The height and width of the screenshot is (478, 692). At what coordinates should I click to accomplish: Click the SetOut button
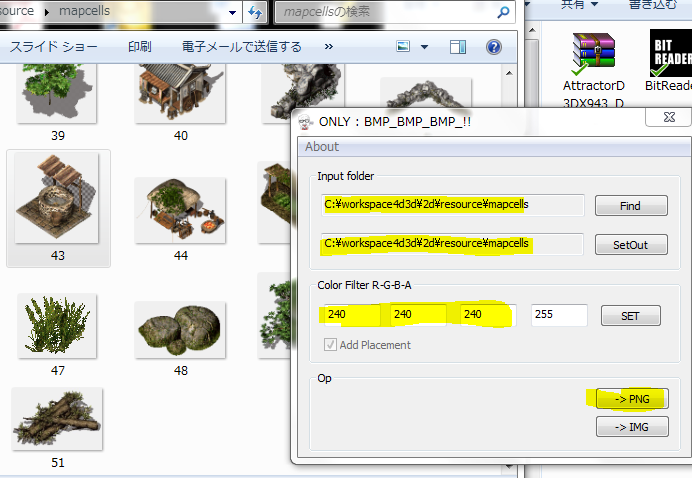[631, 245]
